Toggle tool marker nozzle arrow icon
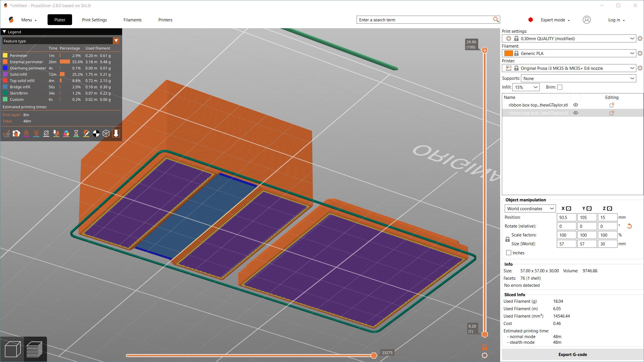Viewport: 644px width, 362px height. 116,133
